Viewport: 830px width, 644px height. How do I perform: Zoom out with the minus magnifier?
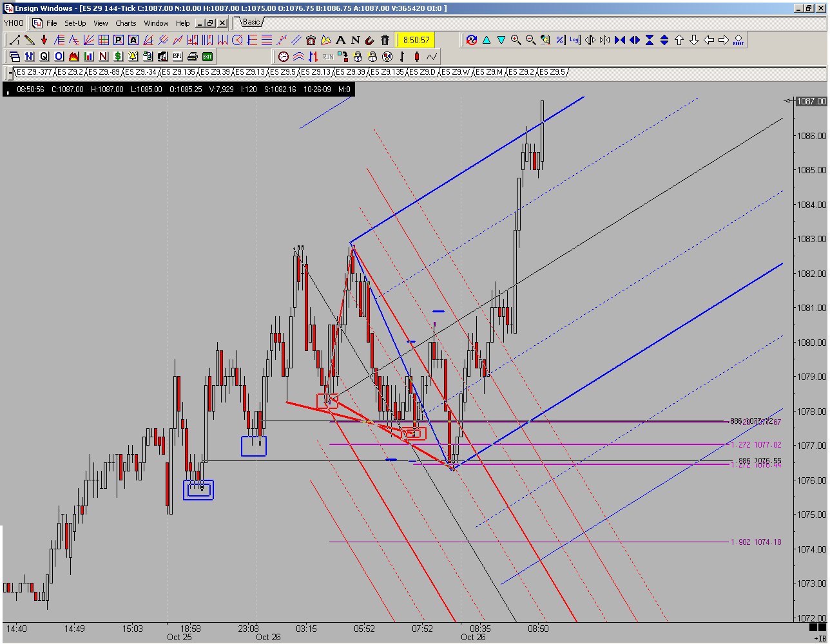[x=530, y=40]
